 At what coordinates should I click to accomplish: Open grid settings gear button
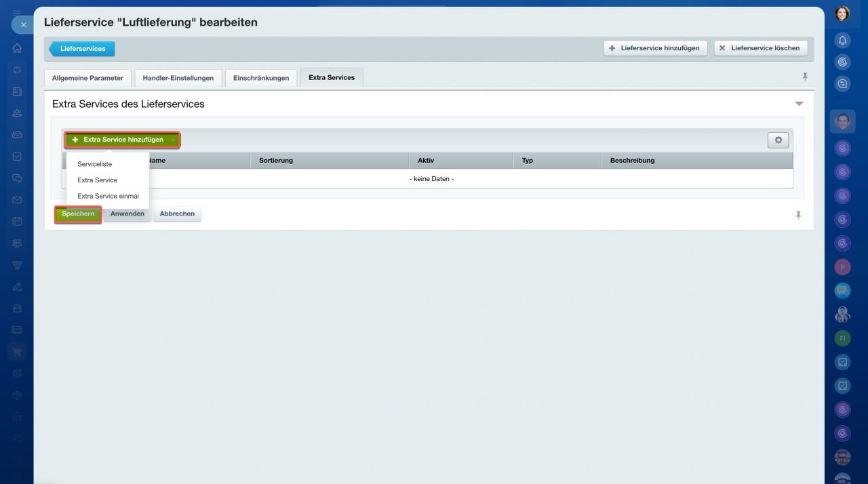click(778, 140)
